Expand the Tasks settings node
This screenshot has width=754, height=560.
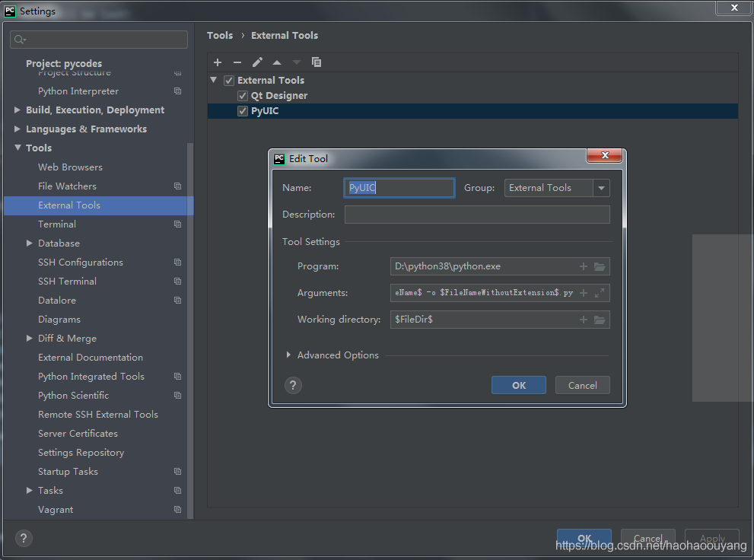30,490
